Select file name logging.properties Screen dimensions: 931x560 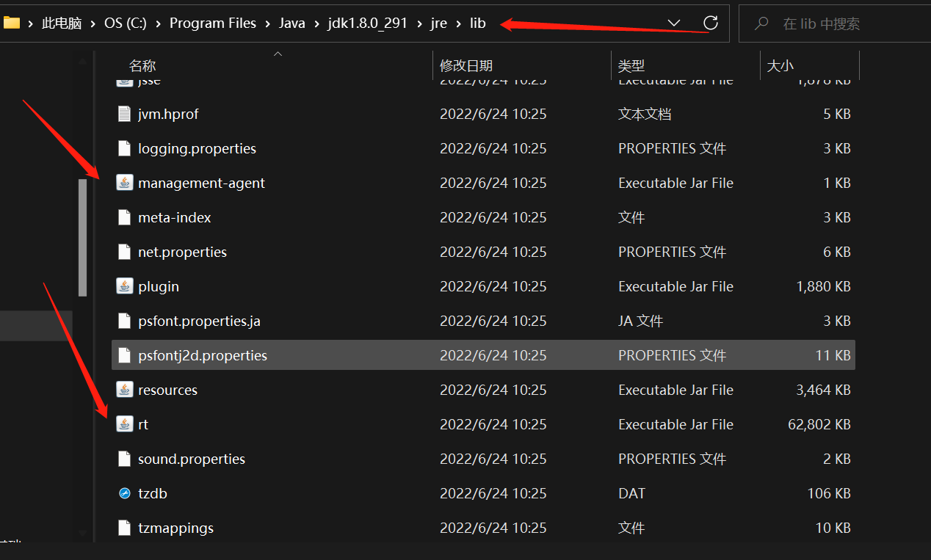tap(197, 148)
